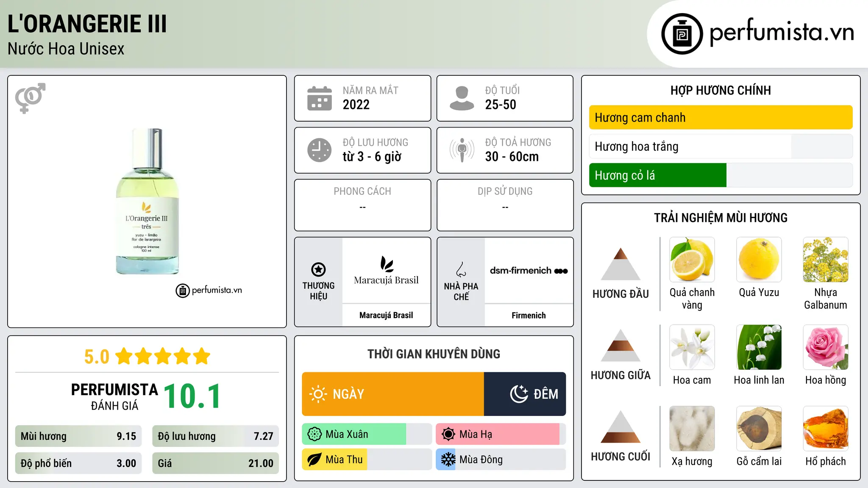Image resolution: width=868 pixels, height=488 pixels.
Task: Click the sun icon for Mùa Hạ
Action: click(x=448, y=434)
